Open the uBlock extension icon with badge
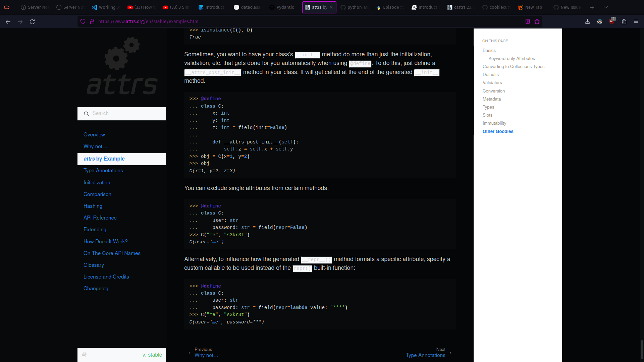The image size is (644, 362). point(612,21)
